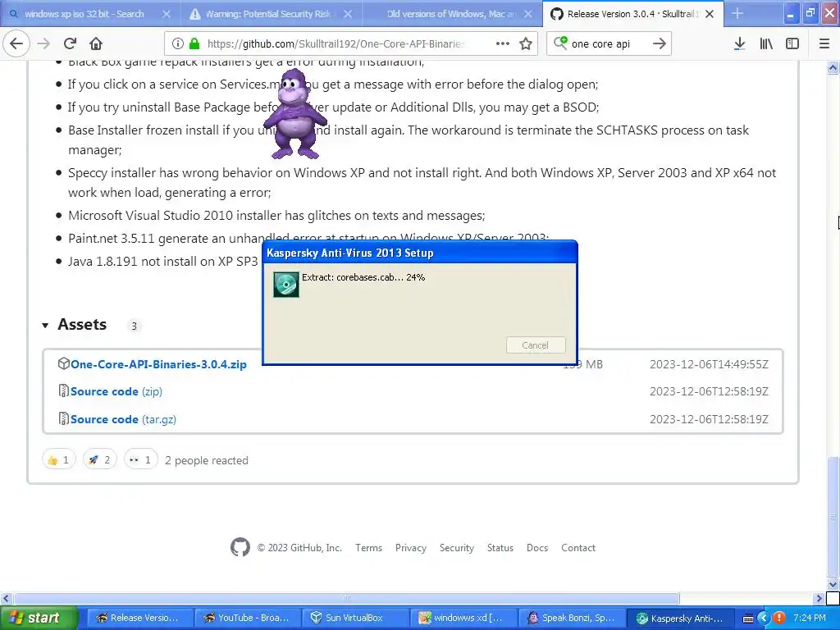Download Source code (zip)

(116, 391)
